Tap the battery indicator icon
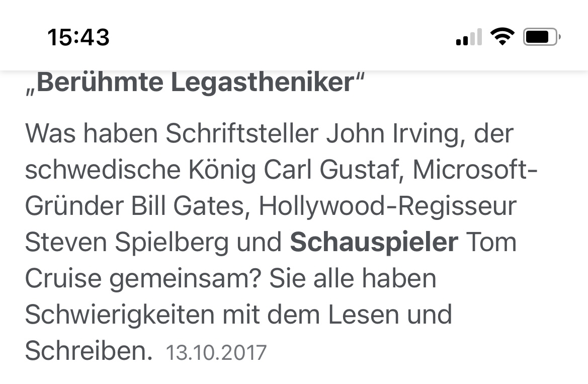 541,37
